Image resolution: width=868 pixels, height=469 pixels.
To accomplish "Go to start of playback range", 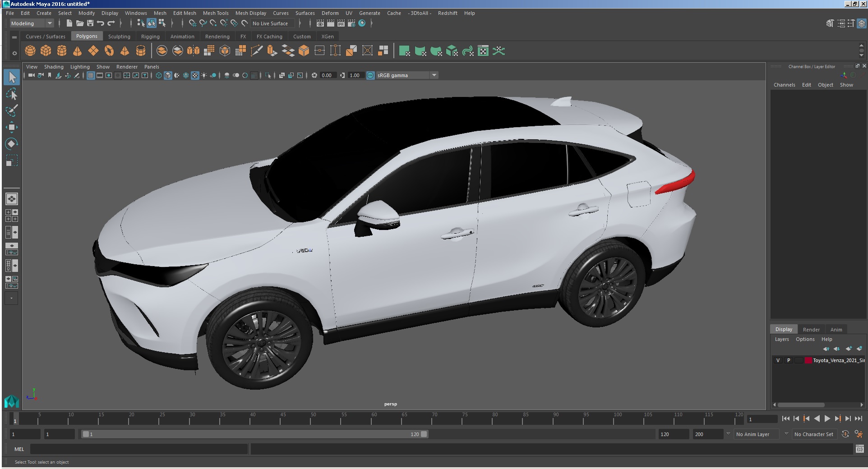I will (x=785, y=418).
